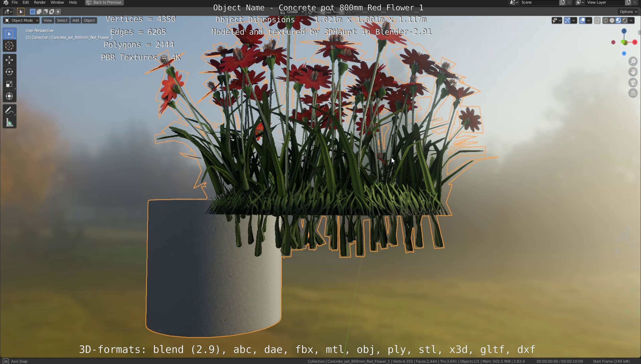The image size is (641, 364).
Task: Expand gizmo options dropdown arrow
Action: [x=574, y=21]
